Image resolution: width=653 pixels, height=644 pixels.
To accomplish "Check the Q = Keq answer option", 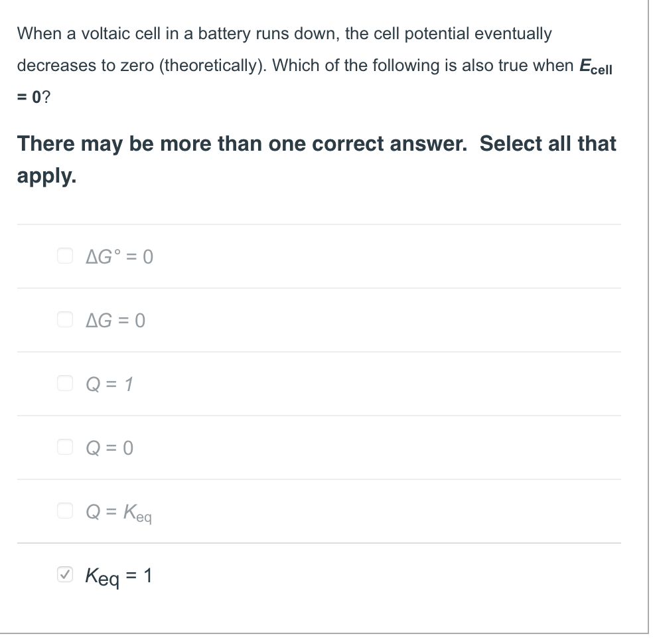I will coord(64,511).
